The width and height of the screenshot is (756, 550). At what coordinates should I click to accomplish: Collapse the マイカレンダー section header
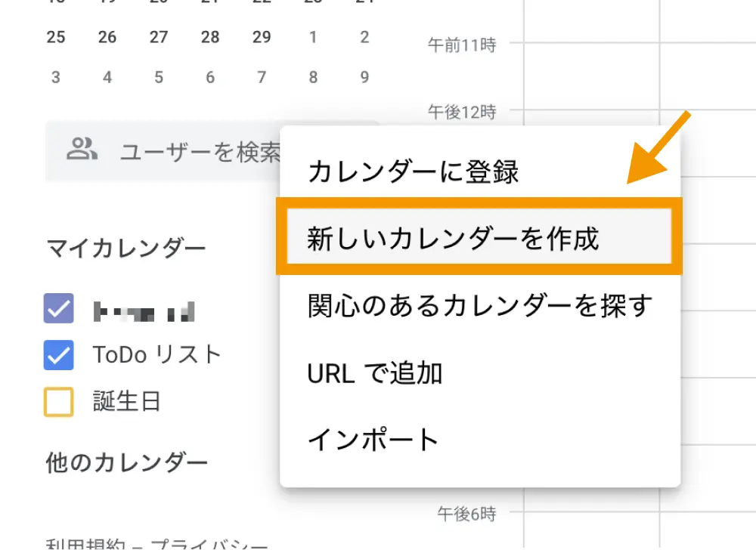(x=125, y=247)
